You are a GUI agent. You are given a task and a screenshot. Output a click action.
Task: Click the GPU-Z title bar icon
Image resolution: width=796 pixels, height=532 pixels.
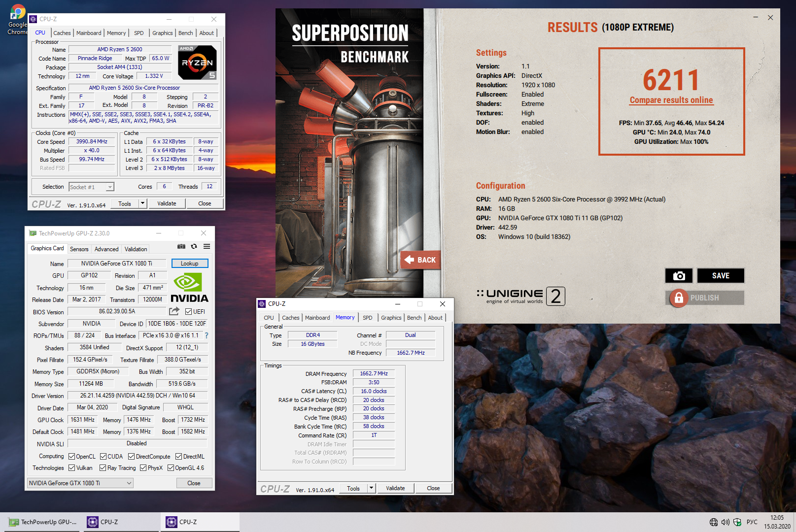tap(33, 233)
